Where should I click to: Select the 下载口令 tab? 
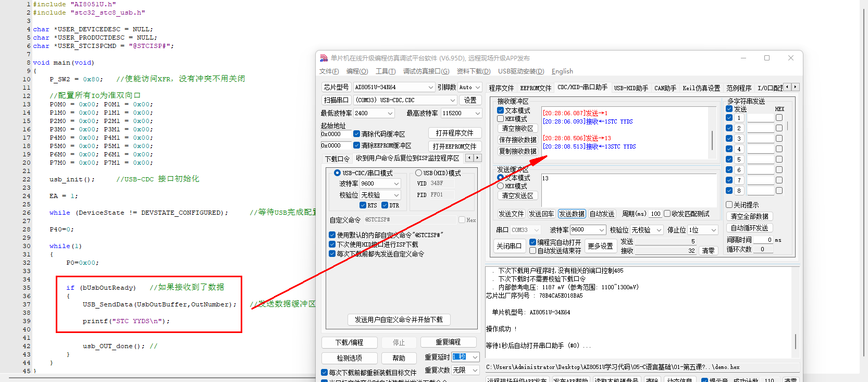pos(337,158)
